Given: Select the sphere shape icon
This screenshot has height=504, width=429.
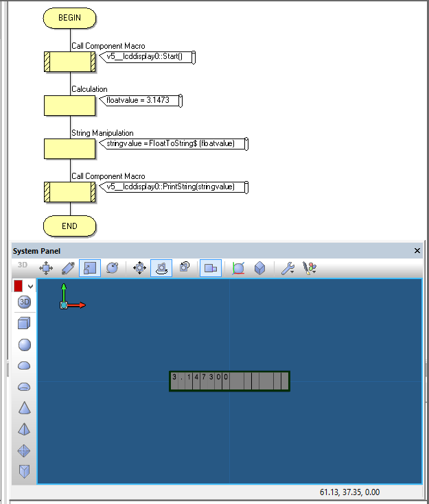Looking at the screenshot, I should [24, 344].
